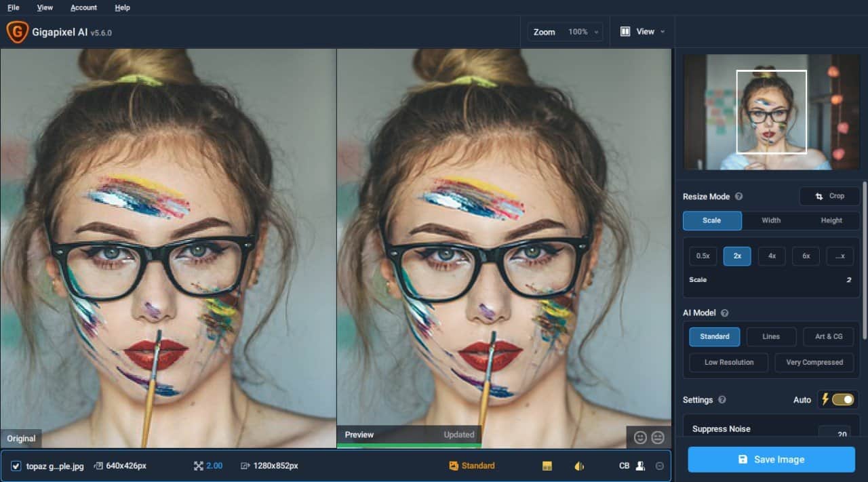
Task: Click the yellow noise settings icon in file row
Action: coord(547,466)
